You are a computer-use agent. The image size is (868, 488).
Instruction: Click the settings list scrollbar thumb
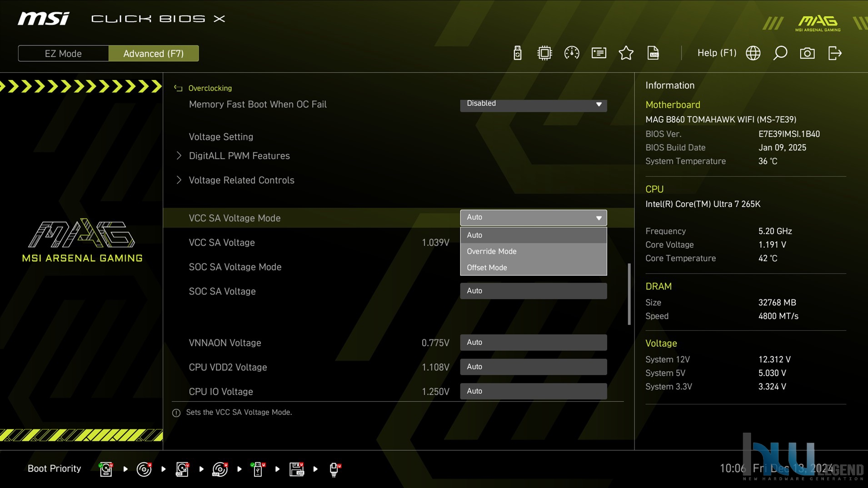(x=629, y=294)
